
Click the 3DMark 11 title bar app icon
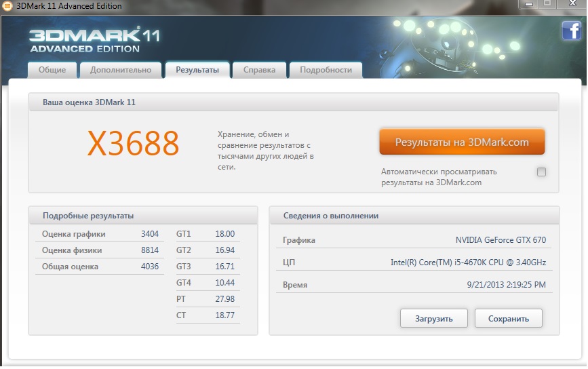[7, 6]
